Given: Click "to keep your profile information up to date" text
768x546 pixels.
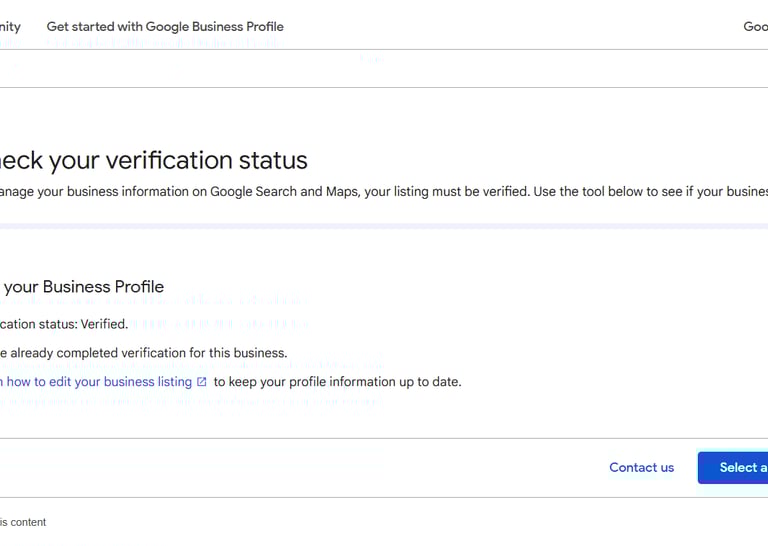Looking at the screenshot, I should (337, 382).
